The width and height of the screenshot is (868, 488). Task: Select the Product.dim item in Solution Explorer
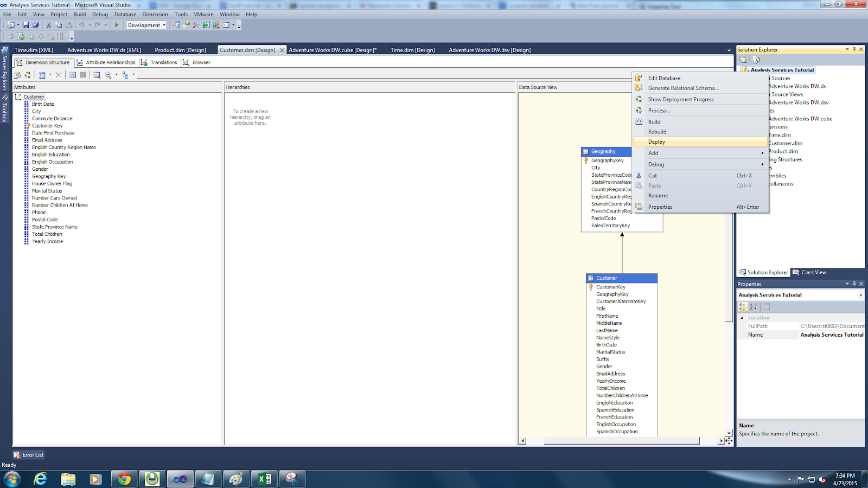pyautogui.click(x=783, y=151)
